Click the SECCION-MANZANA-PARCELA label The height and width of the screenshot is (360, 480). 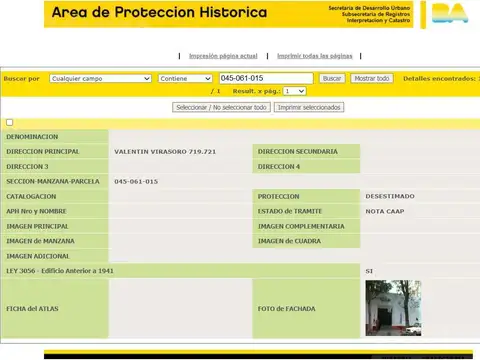point(53,181)
